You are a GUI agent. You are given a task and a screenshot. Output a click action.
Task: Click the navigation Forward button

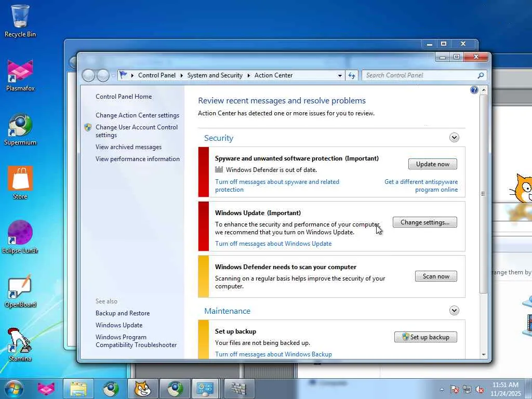point(103,75)
